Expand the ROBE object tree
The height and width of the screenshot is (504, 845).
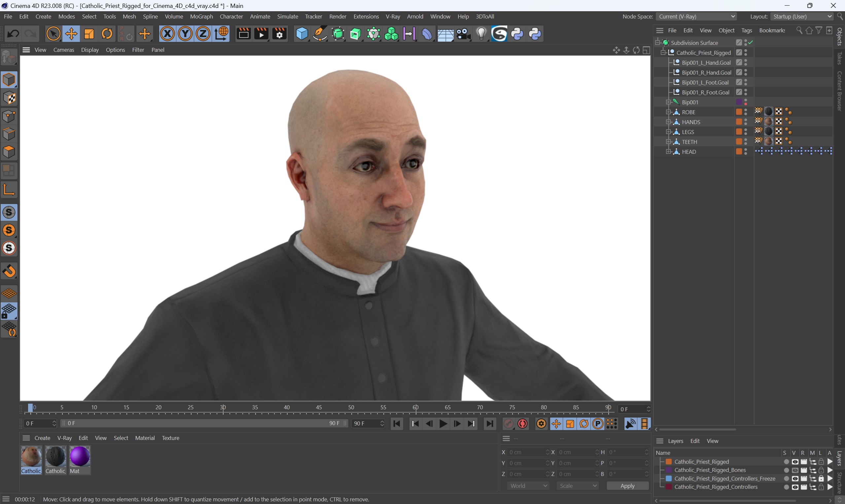[x=668, y=112]
